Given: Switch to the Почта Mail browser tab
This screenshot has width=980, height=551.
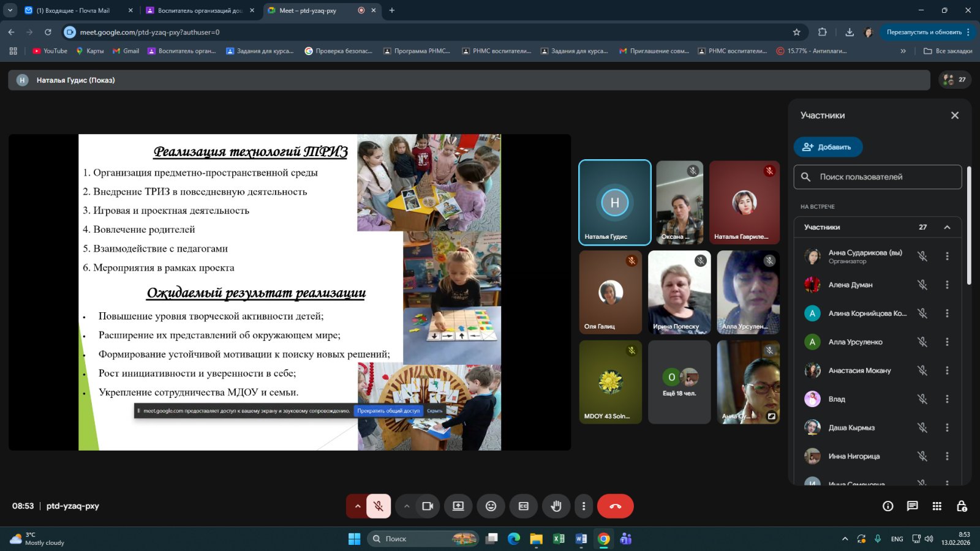Looking at the screenshot, I should (x=73, y=10).
